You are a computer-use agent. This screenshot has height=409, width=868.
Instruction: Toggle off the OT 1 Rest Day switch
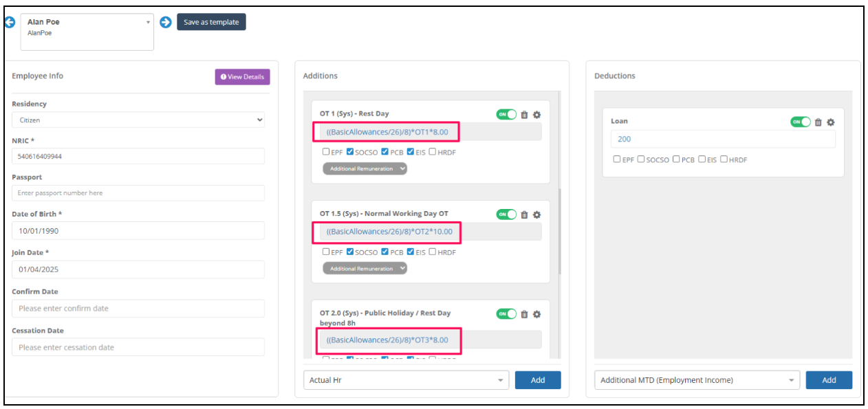[x=506, y=114]
